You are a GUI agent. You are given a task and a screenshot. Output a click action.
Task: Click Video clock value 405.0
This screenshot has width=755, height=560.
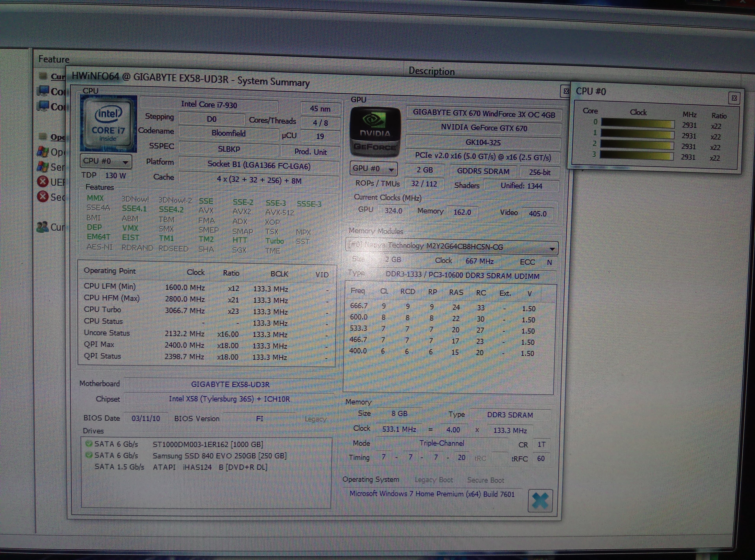[x=538, y=214]
